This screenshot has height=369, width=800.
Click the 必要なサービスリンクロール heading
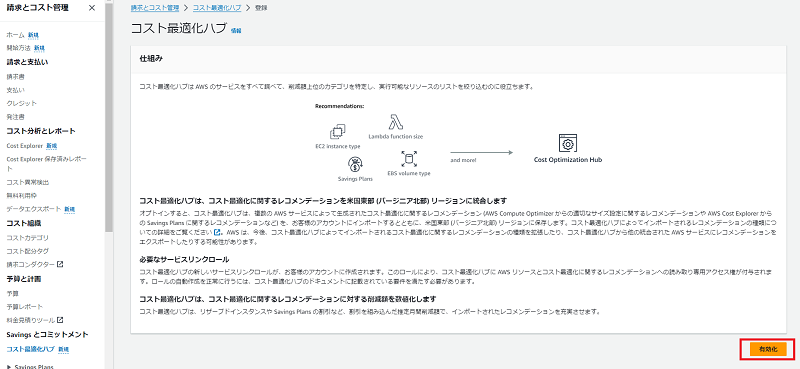click(x=184, y=259)
